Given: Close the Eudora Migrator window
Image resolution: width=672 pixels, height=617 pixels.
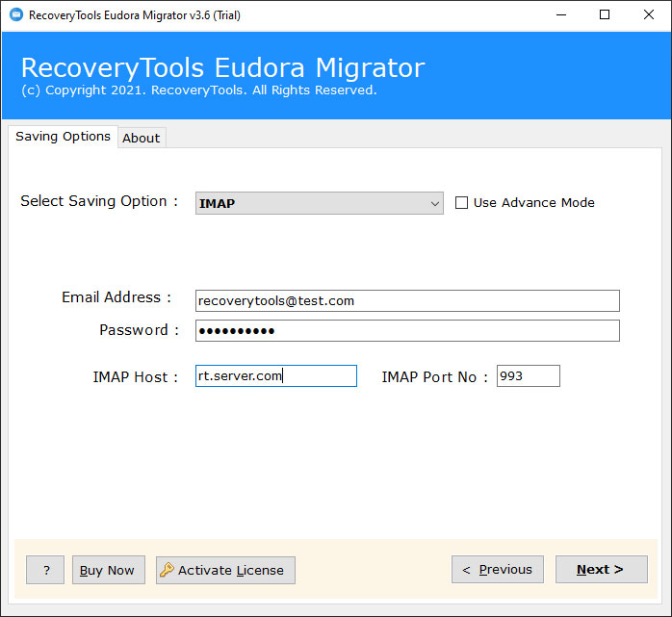Looking at the screenshot, I should 649,15.
